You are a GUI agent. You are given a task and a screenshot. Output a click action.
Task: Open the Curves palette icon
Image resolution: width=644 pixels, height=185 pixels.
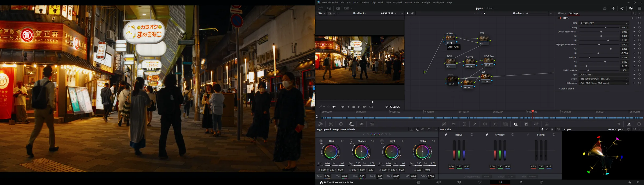[x=444, y=124]
